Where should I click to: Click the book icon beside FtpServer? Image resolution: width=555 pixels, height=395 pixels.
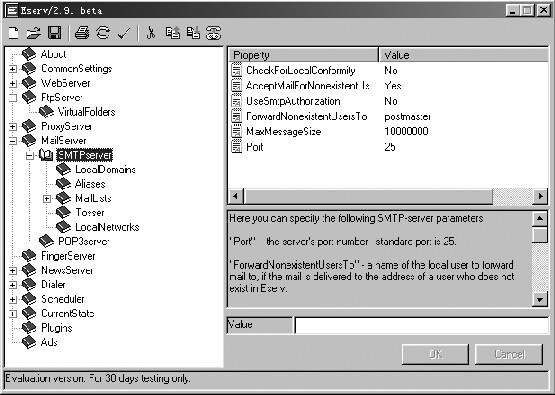tap(29, 97)
